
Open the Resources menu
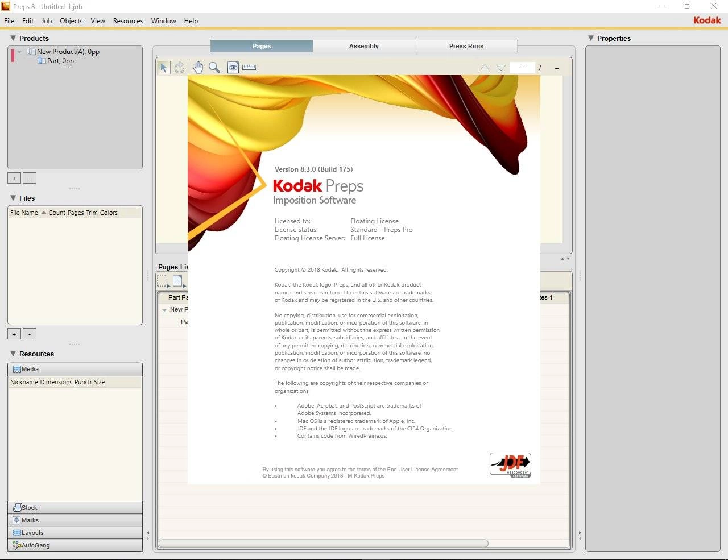[x=128, y=21]
